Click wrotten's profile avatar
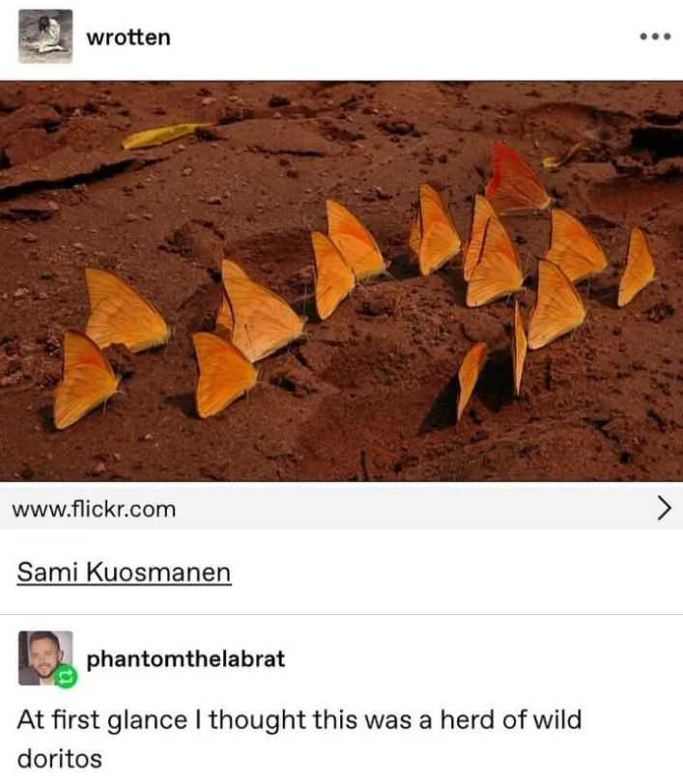 [45, 37]
